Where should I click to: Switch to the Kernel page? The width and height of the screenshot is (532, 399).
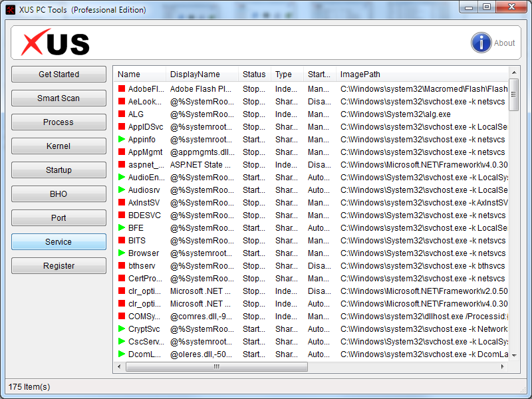(59, 146)
